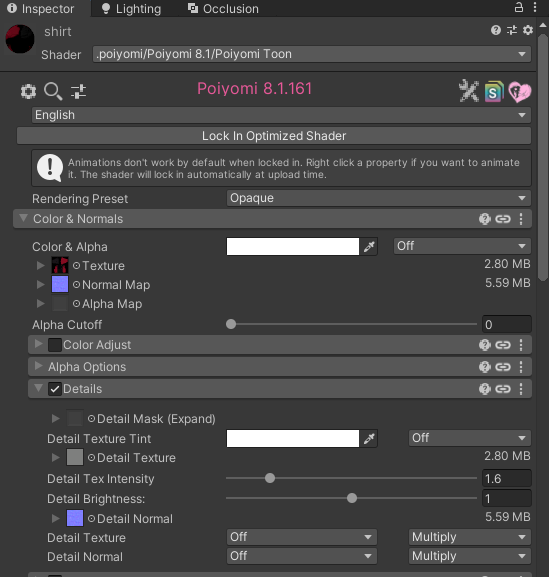Viewport: 549px width, 577px height.
Task: Click Lock In Optimized Shader button
Action: click(x=274, y=136)
